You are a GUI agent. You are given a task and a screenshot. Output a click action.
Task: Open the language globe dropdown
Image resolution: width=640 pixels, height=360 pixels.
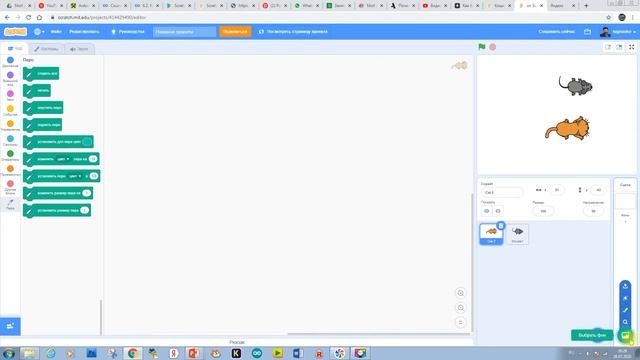(39, 31)
